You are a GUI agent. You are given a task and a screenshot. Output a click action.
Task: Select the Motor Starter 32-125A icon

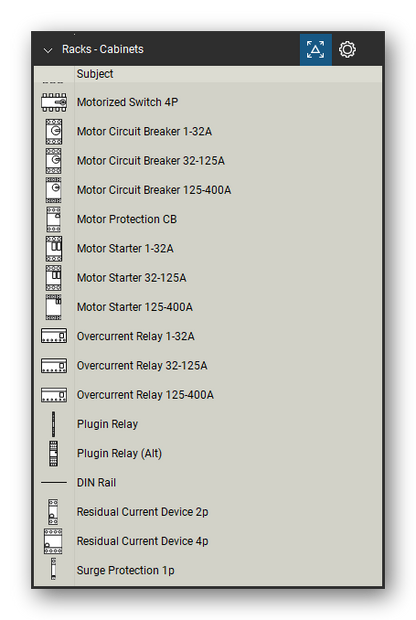tap(54, 278)
